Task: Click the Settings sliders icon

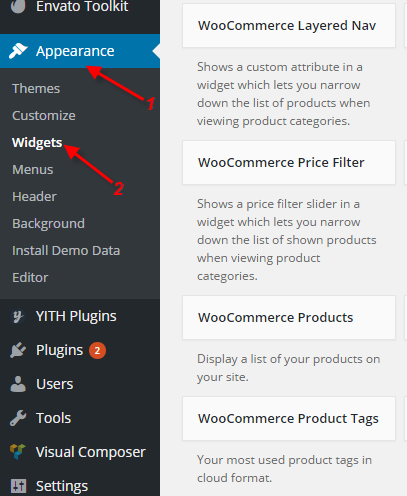Action: point(18,486)
